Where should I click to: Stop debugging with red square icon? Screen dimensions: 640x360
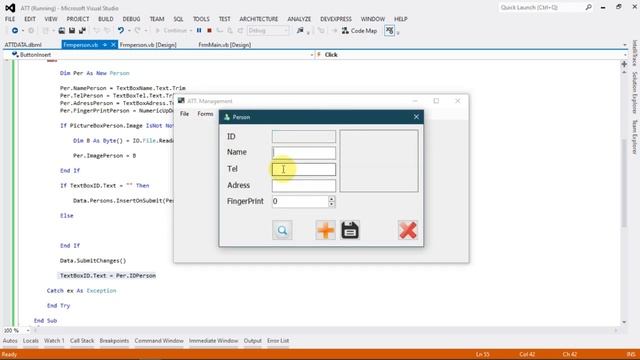coord(209,31)
